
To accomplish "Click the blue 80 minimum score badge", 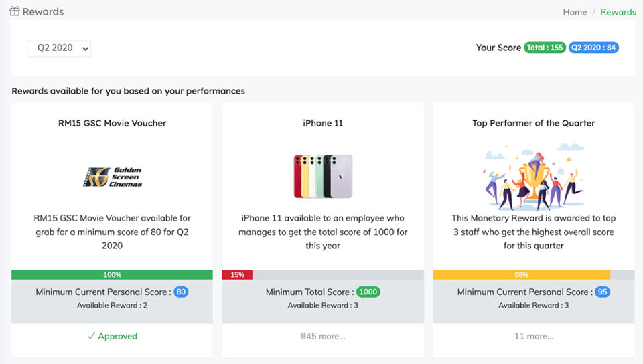I will pyautogui.click(x=181, y=292).
